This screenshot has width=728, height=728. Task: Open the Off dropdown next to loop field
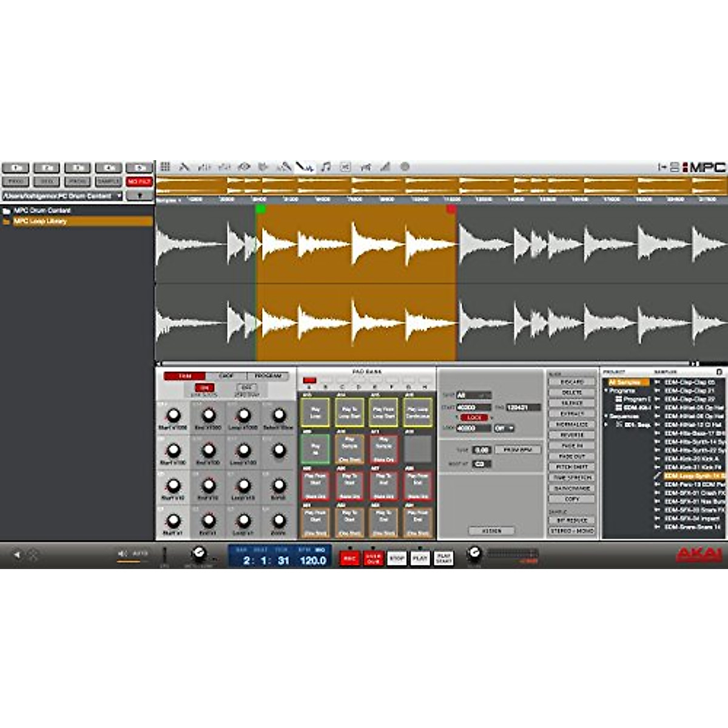(x=504, y=428)
